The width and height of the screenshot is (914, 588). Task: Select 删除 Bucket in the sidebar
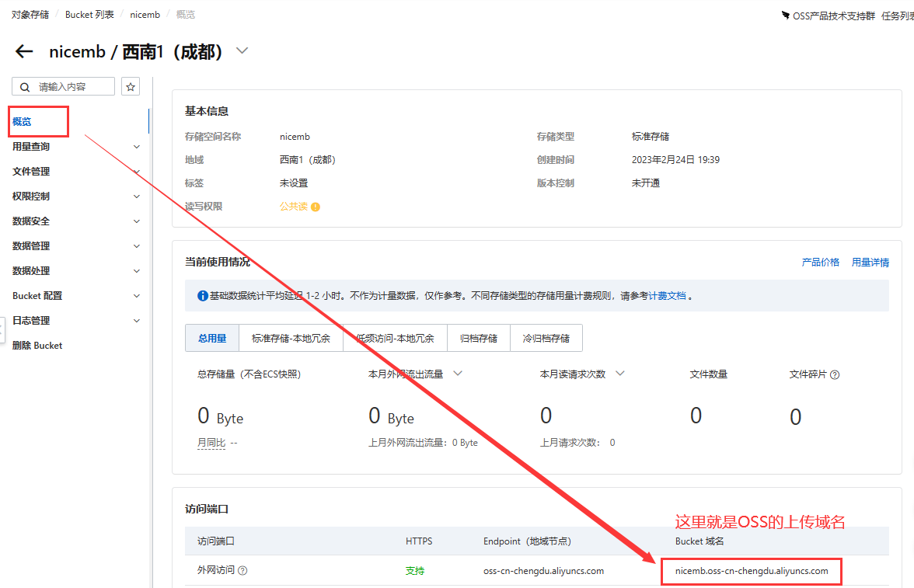click(37, 346)
